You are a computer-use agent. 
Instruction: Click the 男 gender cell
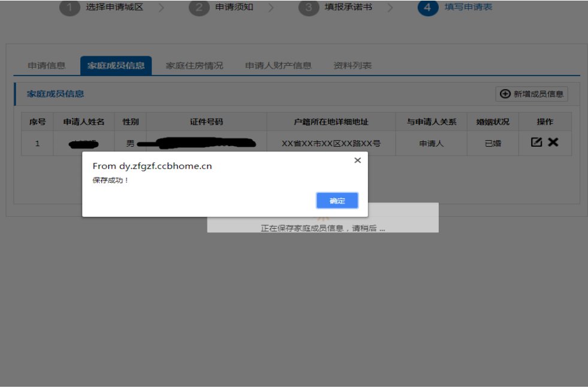coord(130,144)
